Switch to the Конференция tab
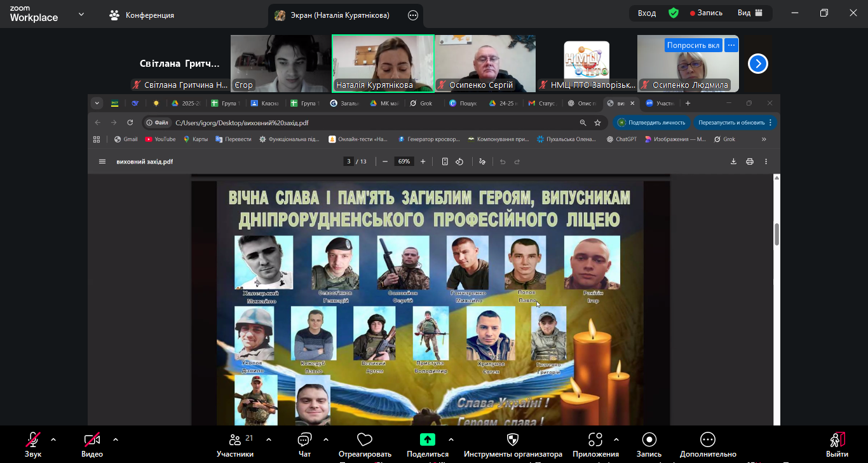Viewport: 868px width, 463px height. click(x=142, y=15)
